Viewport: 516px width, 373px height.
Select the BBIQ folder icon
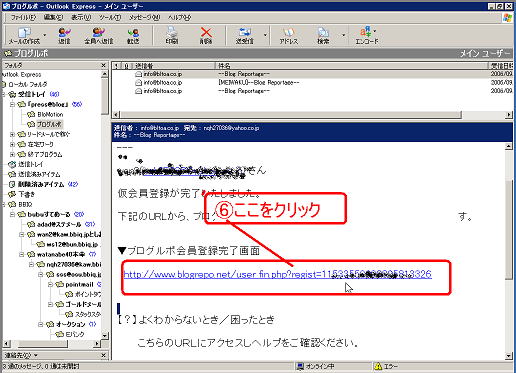tap(12, 204)
